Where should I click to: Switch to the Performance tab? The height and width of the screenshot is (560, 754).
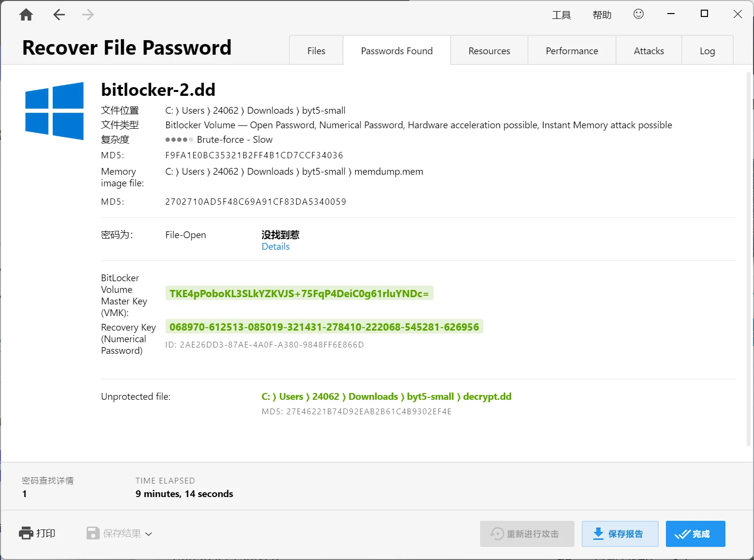tap(572, 50)
